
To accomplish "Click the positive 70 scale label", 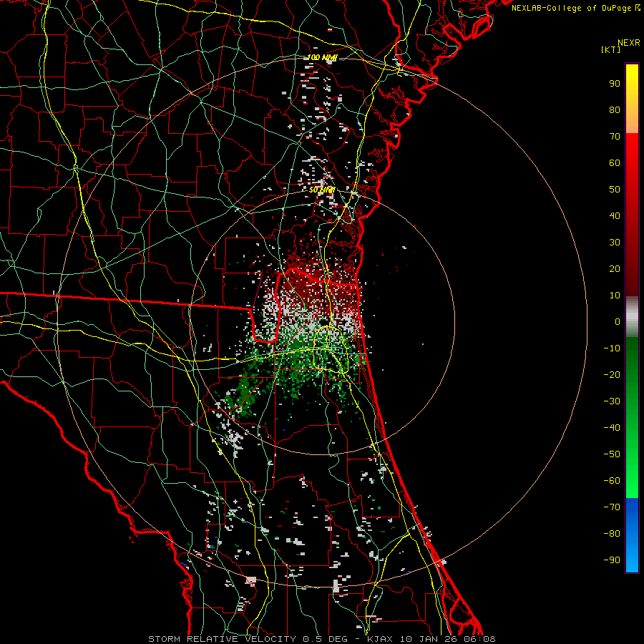I will coord(615,137).
